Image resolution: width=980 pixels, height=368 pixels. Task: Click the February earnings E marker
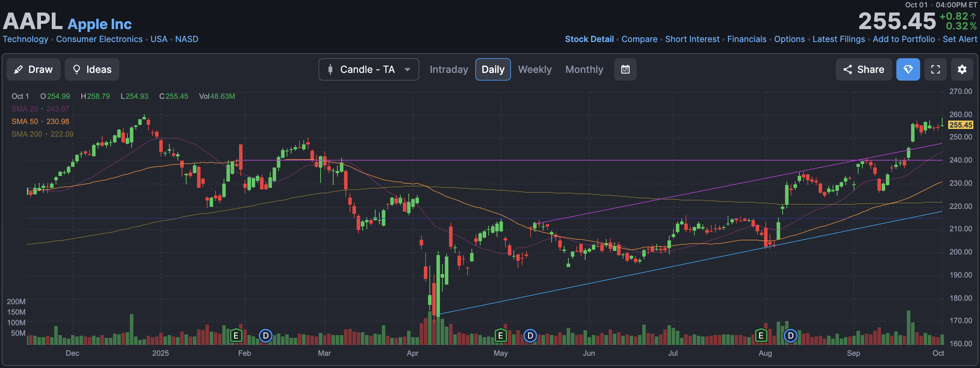click(236, 336)
